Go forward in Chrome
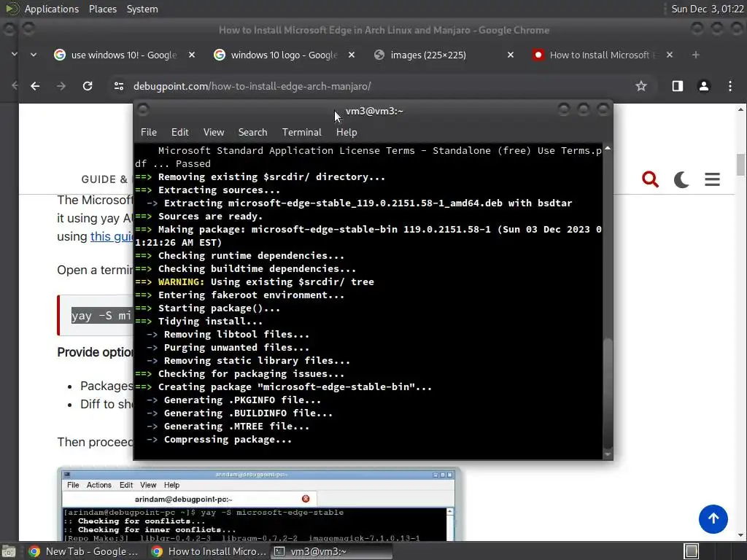Image resolution: width=747 pixels, height=560 pixels. 61,86
